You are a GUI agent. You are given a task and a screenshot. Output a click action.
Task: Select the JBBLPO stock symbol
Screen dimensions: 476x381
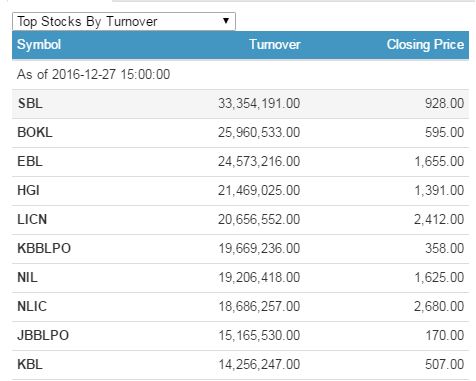pyautogui.click(x=43, y=335)
